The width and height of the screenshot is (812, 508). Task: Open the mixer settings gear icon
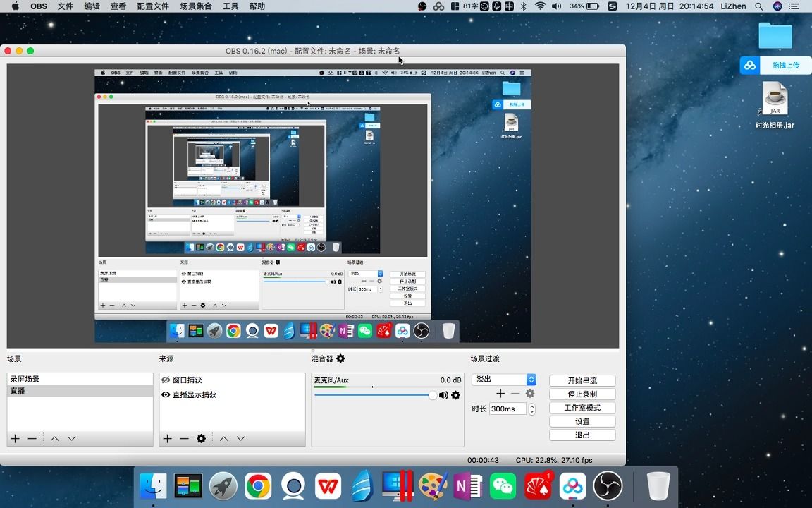(x=341, y=359)
